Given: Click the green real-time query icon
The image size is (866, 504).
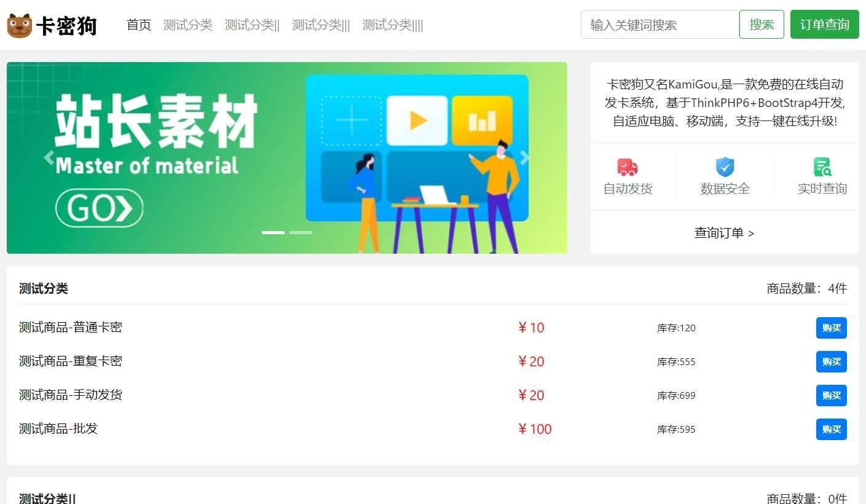Looking at the screenshot, I should pyautogui.click(x=822, y=167).
